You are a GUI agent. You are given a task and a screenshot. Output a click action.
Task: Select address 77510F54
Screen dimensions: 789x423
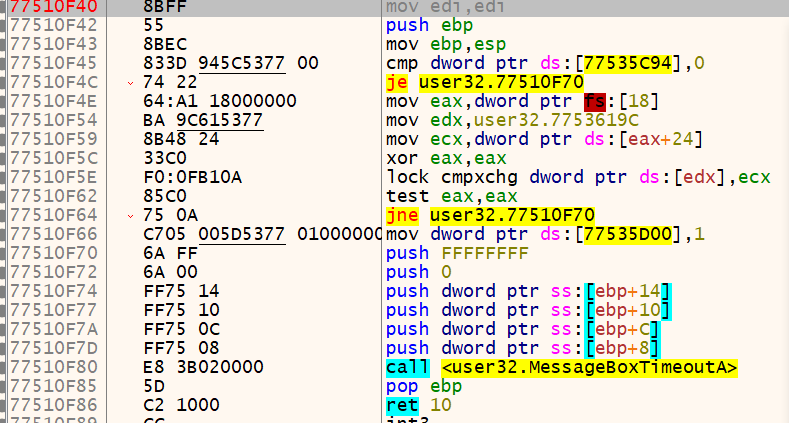pyautogui.click(x=54, y=120)
